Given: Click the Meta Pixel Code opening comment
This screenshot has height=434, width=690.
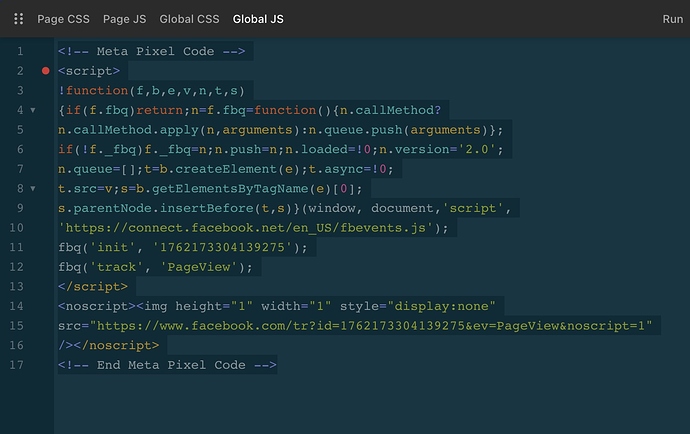Looking at the screenshot, I should coord(153,51).
